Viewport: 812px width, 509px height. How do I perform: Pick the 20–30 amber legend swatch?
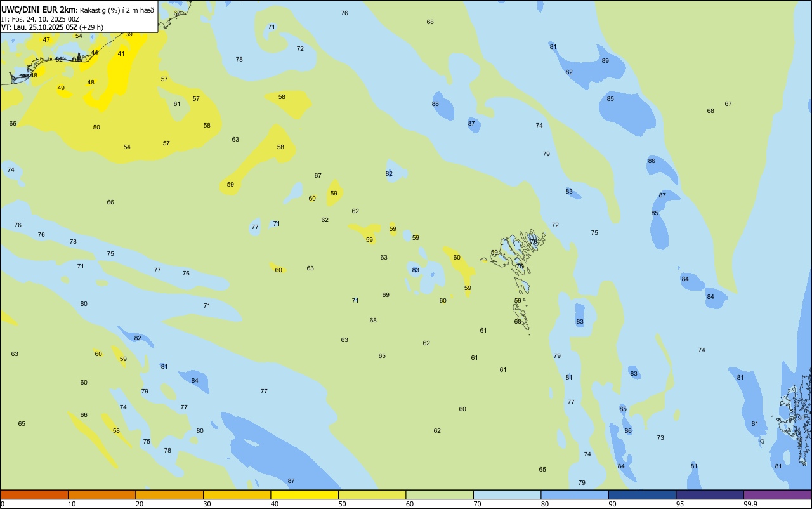[169, 494]
